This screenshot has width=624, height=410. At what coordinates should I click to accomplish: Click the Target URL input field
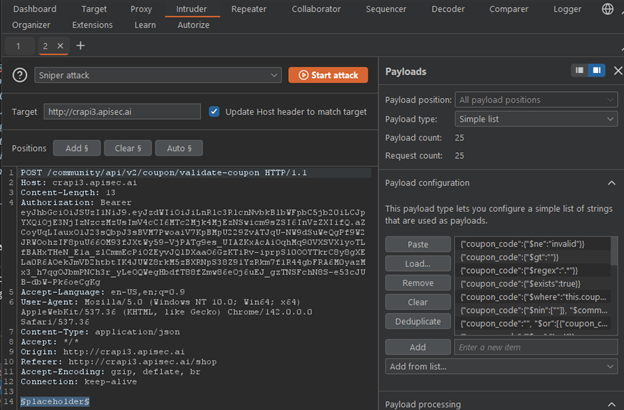pos(122,111)
